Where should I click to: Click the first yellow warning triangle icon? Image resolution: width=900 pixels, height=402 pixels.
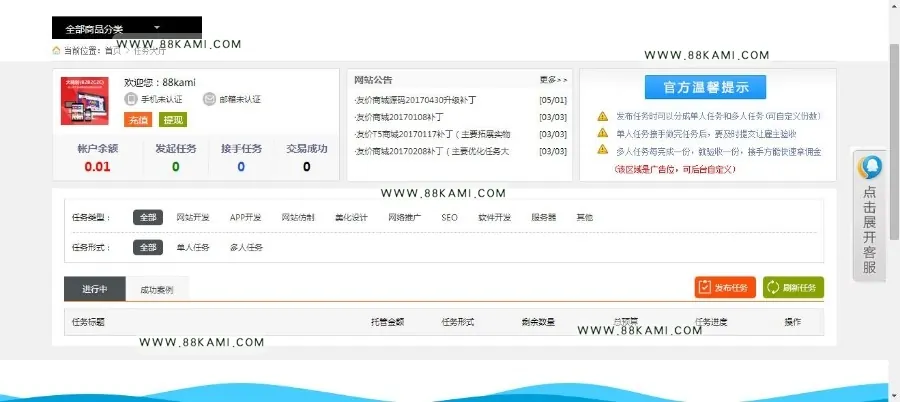(602, 116)
